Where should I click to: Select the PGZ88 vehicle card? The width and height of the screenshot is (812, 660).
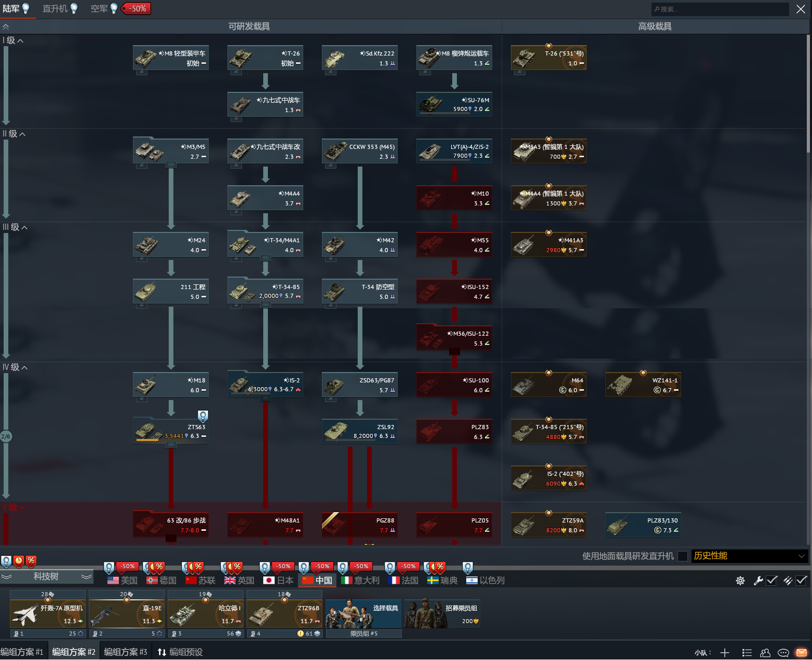[360, 525]
